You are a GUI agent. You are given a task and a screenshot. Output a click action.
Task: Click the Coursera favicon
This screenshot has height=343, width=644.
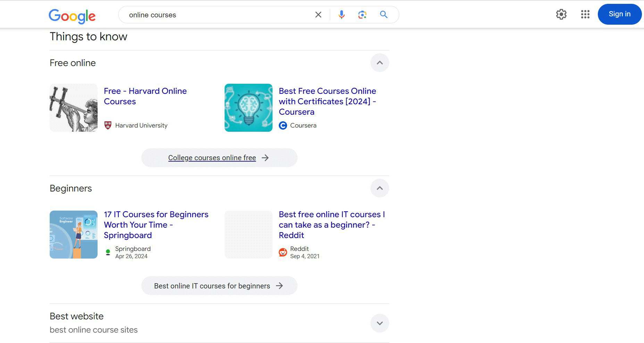pyautogui.click(x=283, y=125)
